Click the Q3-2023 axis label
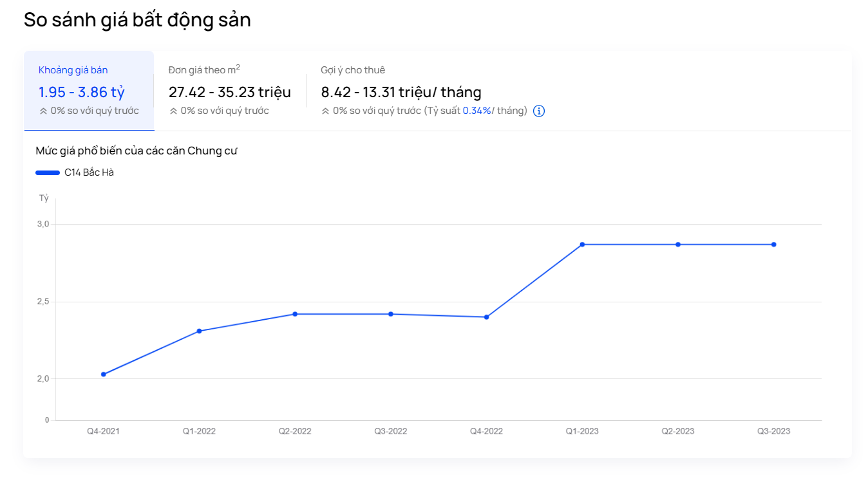868x480 pixels. 774,431
